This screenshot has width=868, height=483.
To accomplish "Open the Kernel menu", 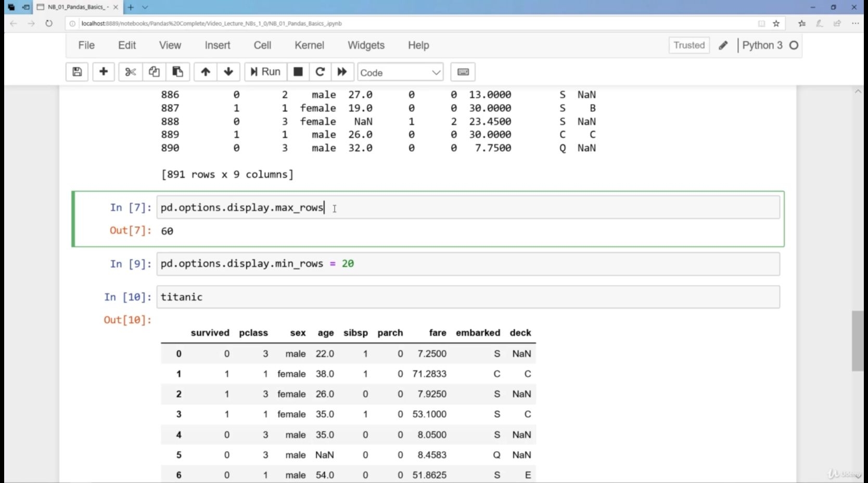I will [x=309, y=45].
